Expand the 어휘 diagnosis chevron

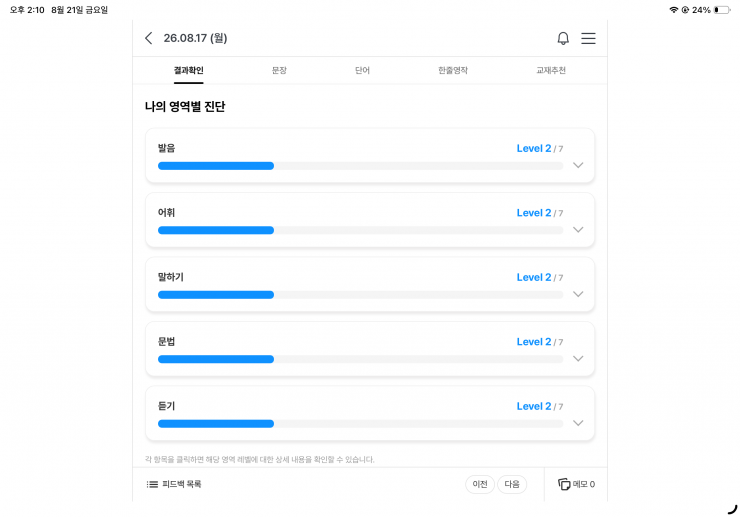[578, 230]
